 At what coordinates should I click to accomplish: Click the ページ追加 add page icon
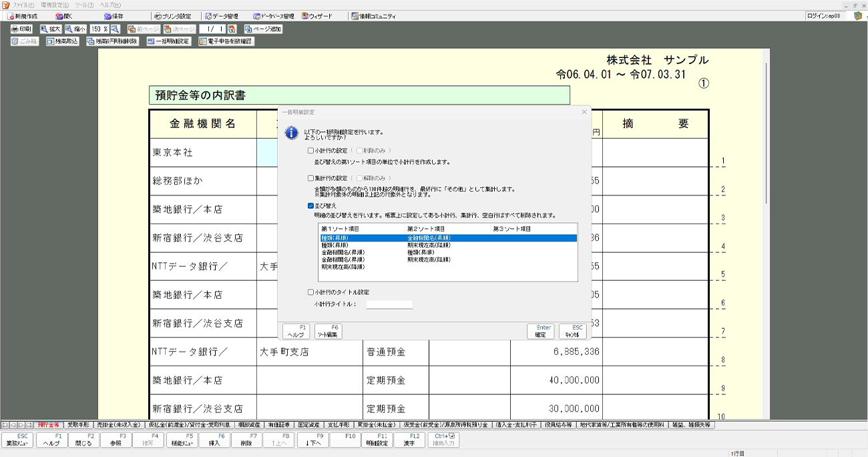click(x=263, y=29)
